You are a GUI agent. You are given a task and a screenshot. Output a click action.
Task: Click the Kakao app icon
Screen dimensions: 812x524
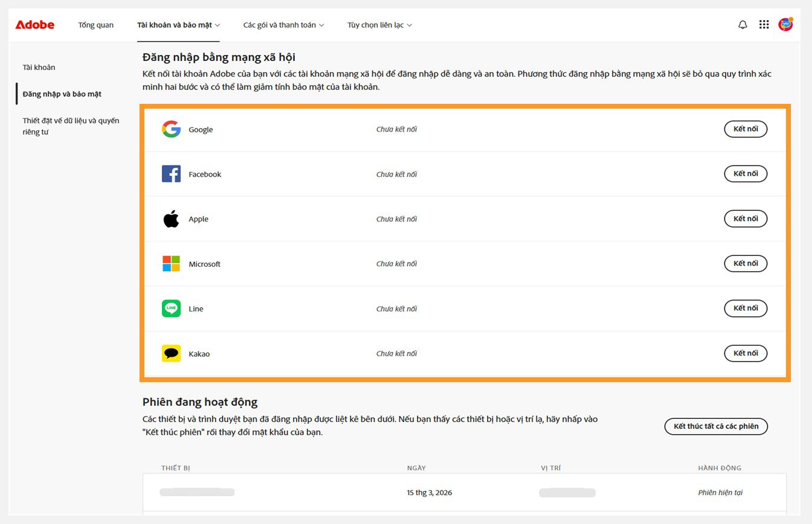(171, 353)
